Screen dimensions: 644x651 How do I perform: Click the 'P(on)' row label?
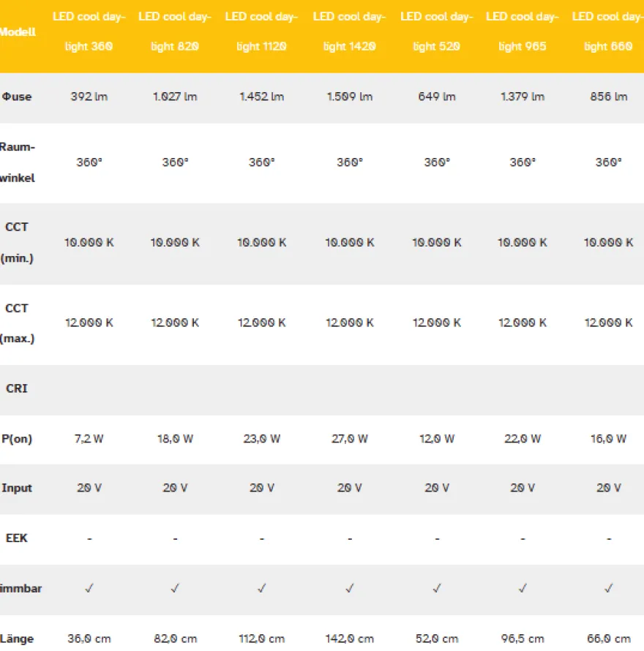tap(17, 439)
